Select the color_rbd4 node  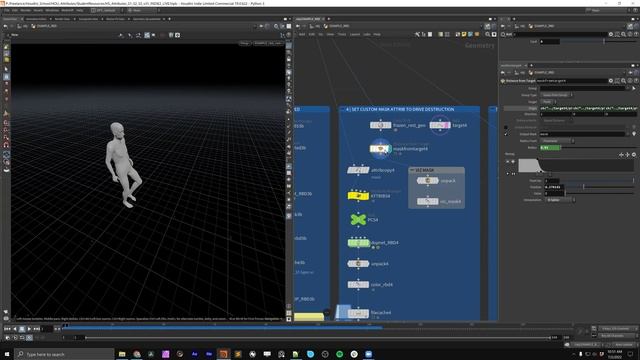(x=358, y=284)
